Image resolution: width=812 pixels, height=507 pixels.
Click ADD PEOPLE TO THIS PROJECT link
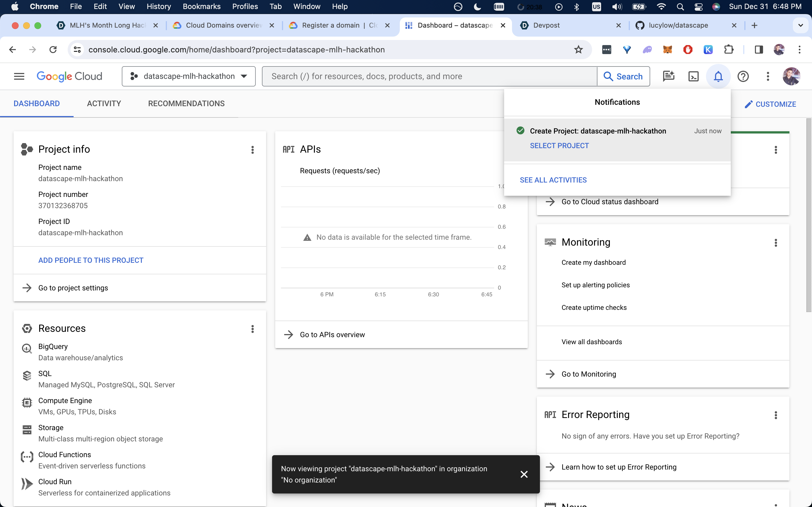(91, 260)
